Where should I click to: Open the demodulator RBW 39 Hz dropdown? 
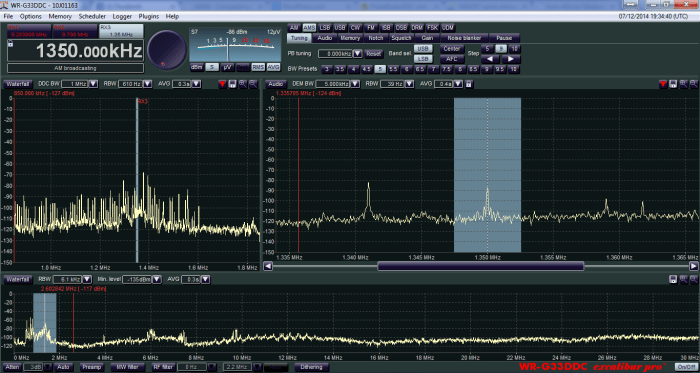click(x=410, y=84)
